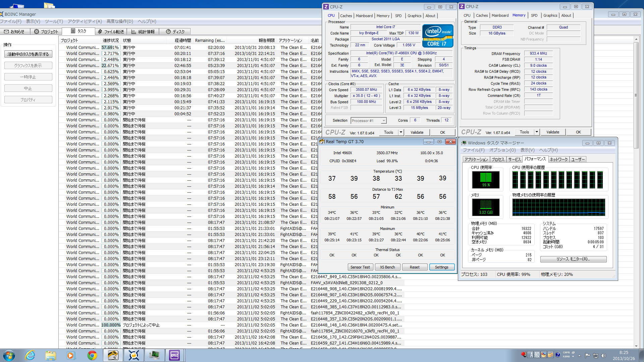Show hidden system tray icons arrow
Screen dimensions: 644x362
click(579, 356)
